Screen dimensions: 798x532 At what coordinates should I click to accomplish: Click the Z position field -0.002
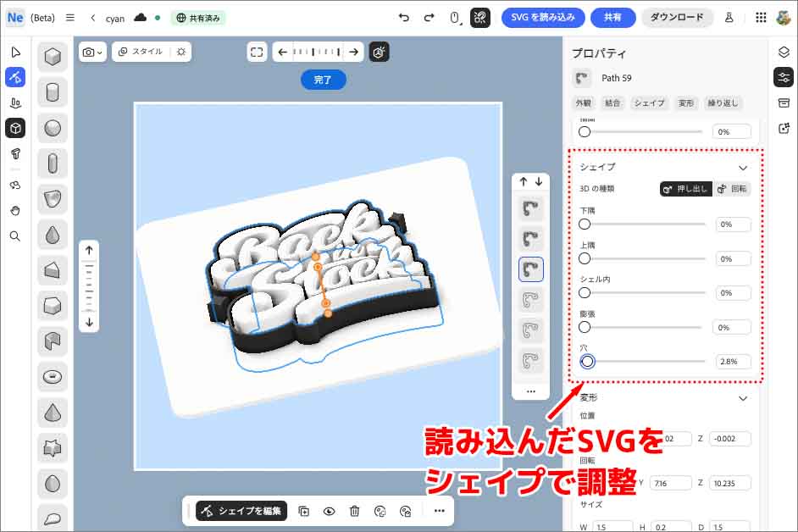729,439
